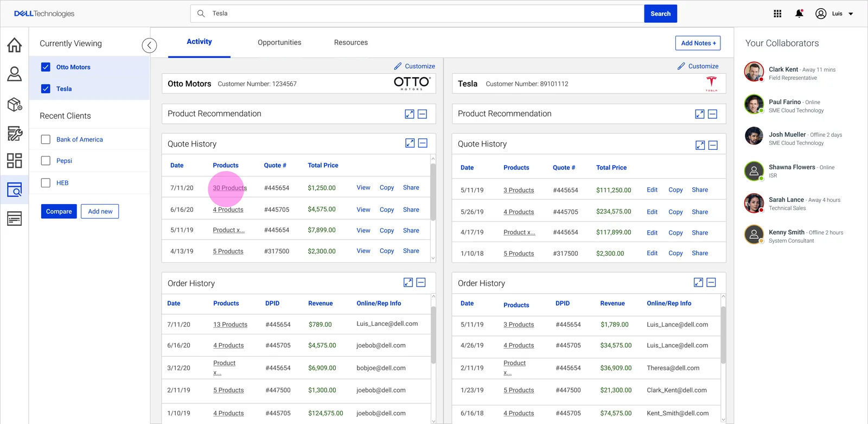Open the 30 Products quote link
This screenshot has width=868, height=424.
pyautogui.click(x=230, y=188)
